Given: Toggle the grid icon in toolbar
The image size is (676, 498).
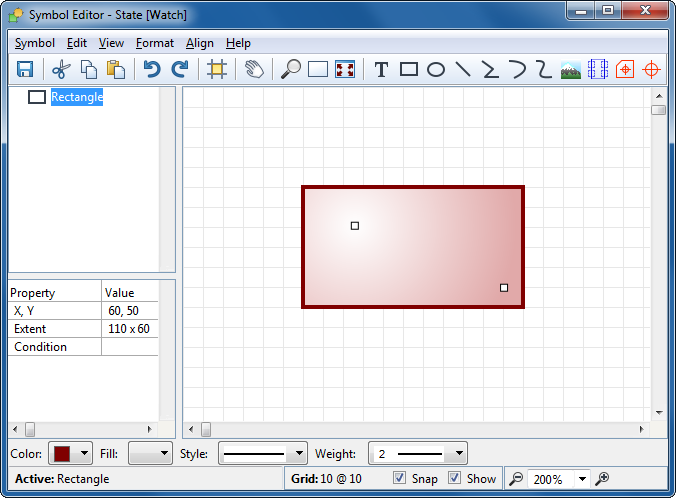Looking at the screenshot, I should (x=216, y=69).
